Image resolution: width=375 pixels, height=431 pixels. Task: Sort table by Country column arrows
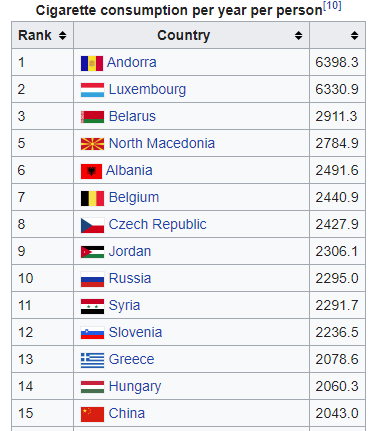tap(298, 35)
